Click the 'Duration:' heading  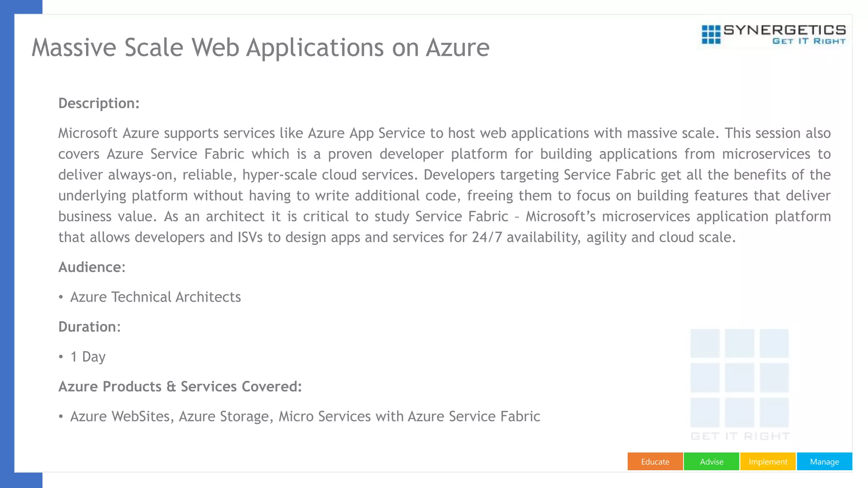[x=89, y=327]
